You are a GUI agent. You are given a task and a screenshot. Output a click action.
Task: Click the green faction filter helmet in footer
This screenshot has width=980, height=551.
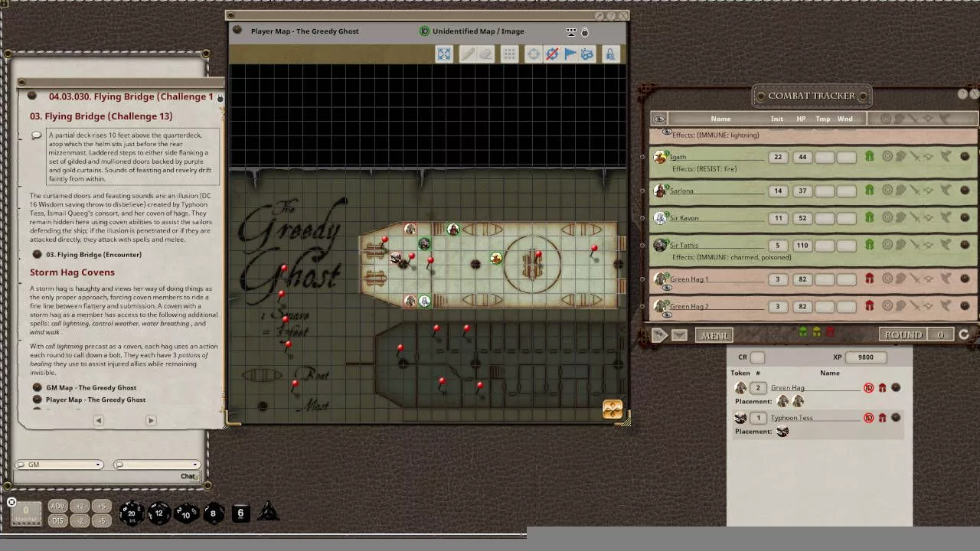[x=803, y=332]
